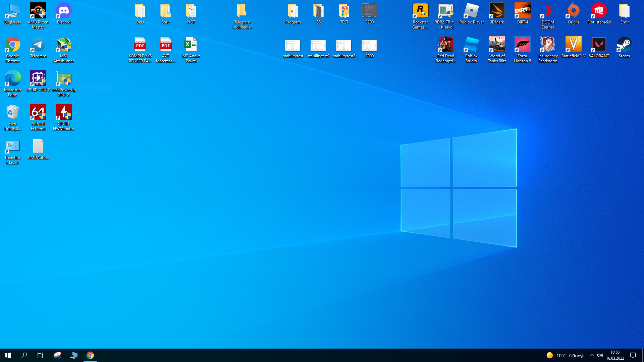Screen dimensions: 644x362
Task: Select the KOMPLE YKS REHBER PDF file
Action: click(140, 50)
